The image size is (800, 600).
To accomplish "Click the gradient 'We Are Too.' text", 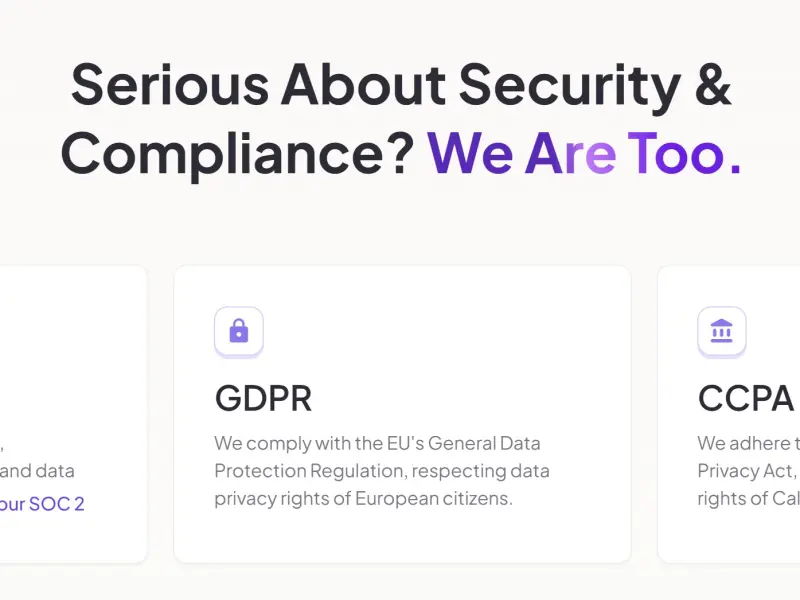I will [x=584, y=153].
